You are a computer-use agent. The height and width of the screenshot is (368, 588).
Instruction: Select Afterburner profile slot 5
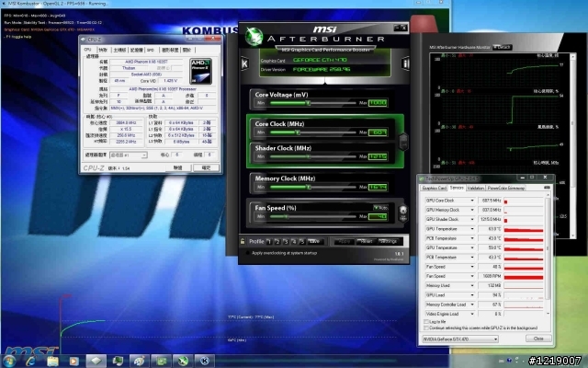coord(302,241)
